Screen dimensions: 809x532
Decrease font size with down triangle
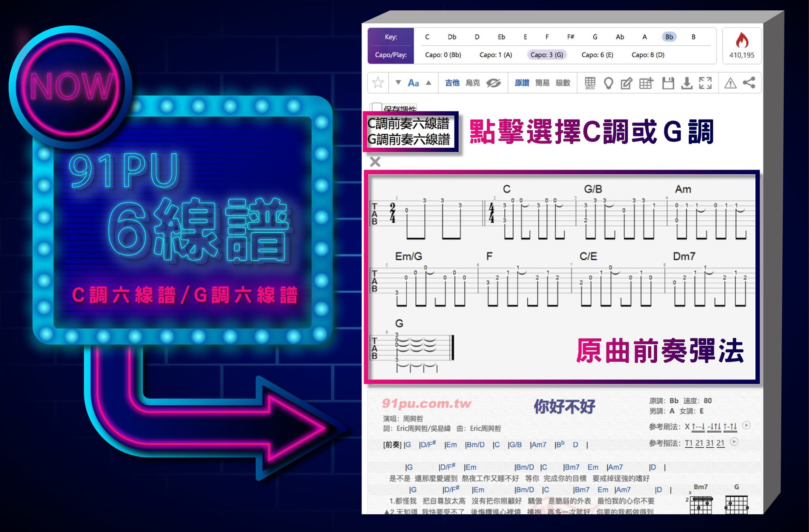point(398,83)
